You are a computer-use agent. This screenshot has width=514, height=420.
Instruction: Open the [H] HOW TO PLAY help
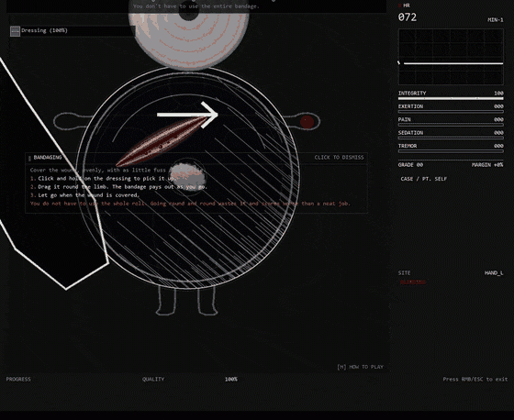point(360,367)
